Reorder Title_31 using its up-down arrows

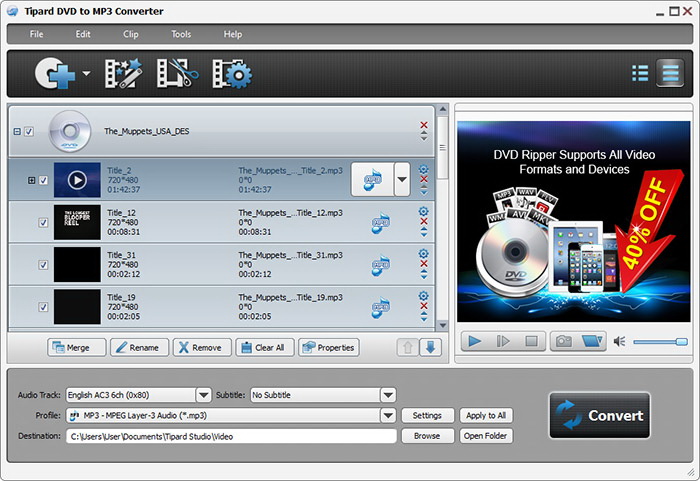(424, 274)
